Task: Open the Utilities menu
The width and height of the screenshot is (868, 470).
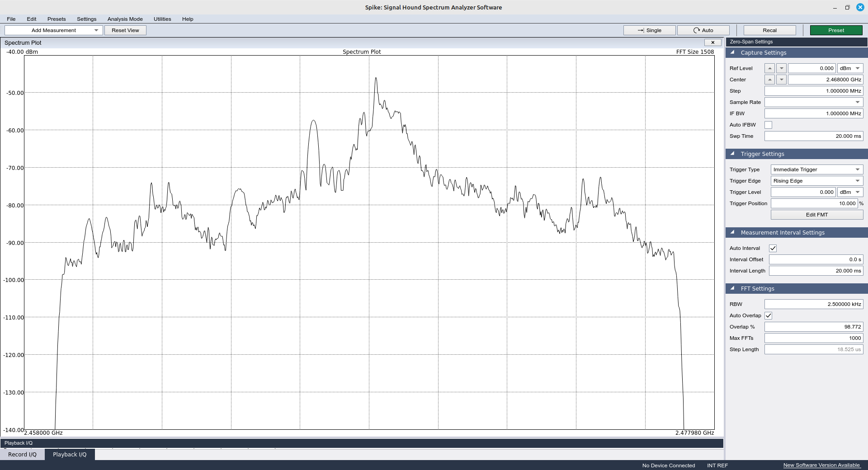Action: pyautogui.click(x=162, y=19)
